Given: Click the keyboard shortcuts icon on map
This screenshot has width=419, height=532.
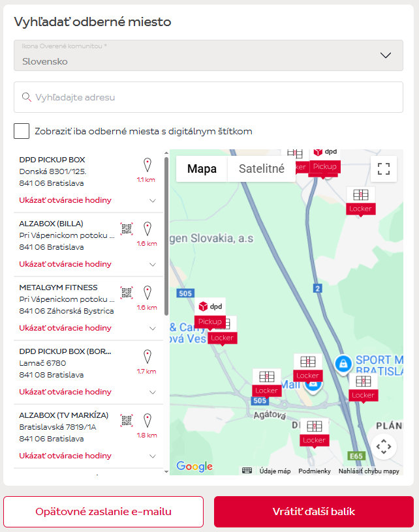Looking at the screenshot, I should 247,471.
